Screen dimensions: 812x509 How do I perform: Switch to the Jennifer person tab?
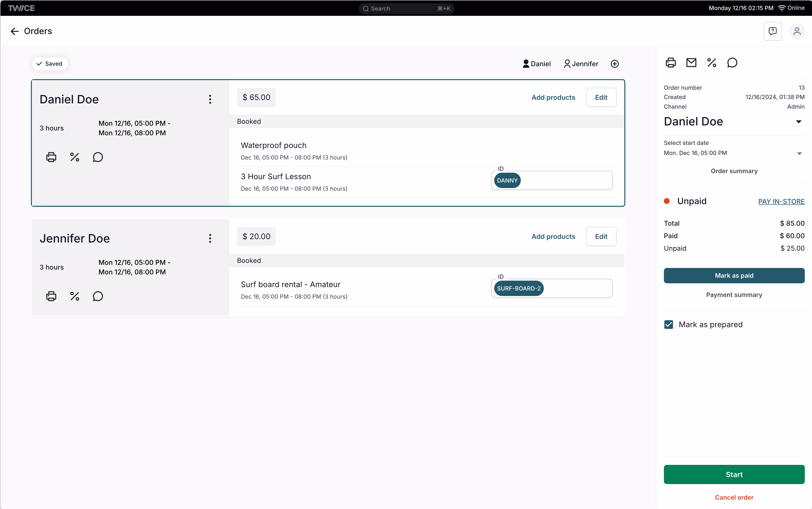click(581, 64)
